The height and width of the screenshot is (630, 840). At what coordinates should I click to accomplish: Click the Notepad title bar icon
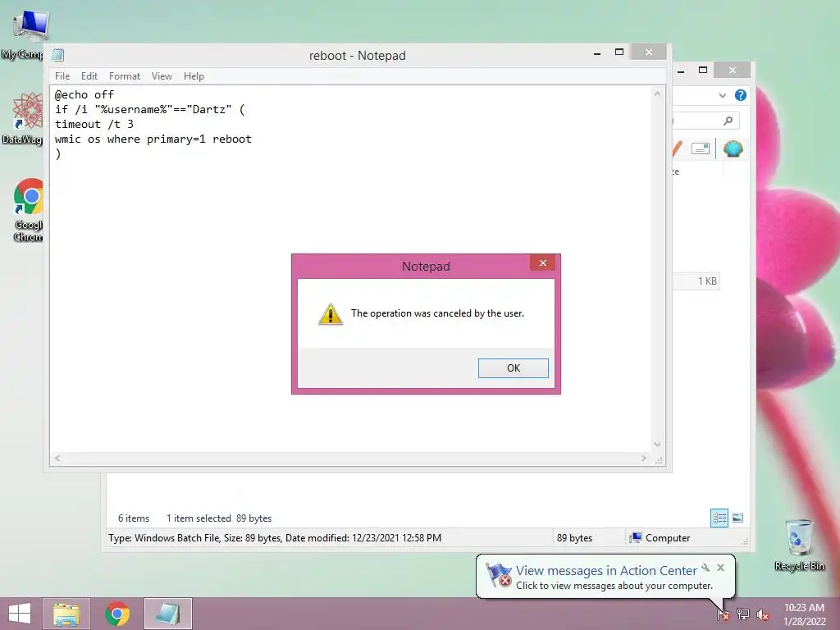tap(58, 55)
